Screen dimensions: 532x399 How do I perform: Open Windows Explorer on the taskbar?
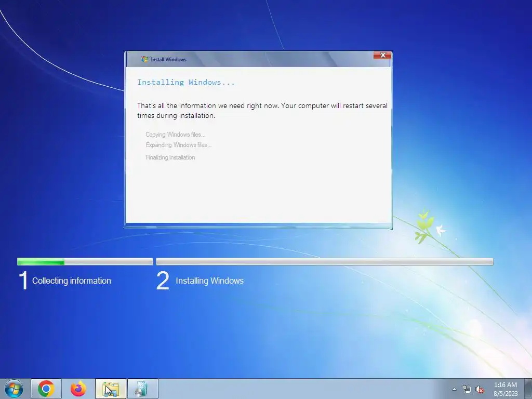point(111,389)
